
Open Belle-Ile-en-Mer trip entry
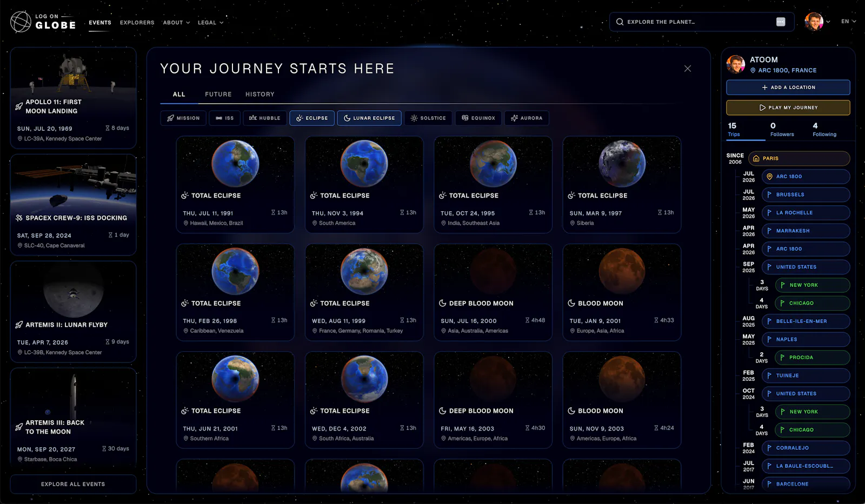(x=806, y=321)
